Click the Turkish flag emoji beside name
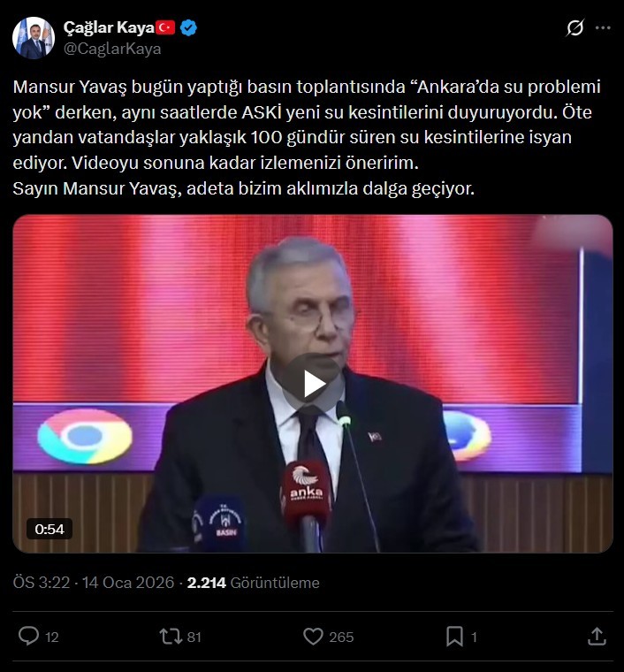Viewport: 624px width, 672px height. (x=166, y=28)
